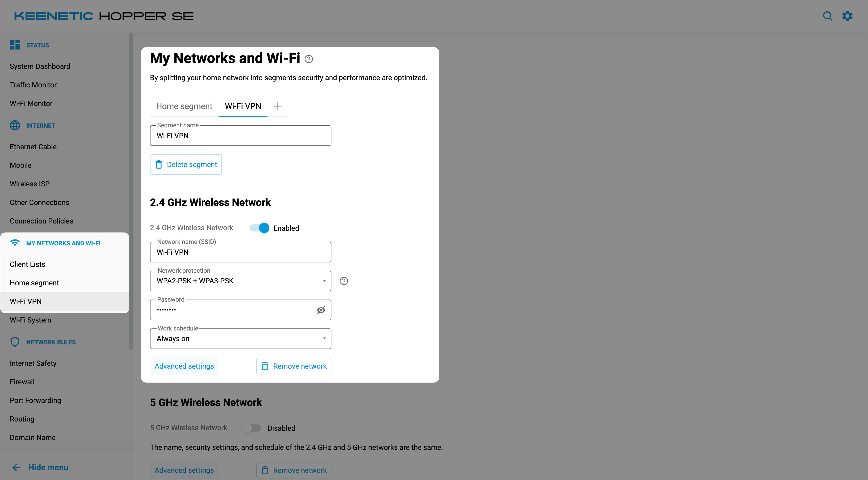
Task: Open Wi-Fi System in sidebar menu
Action: coord(30,320)
